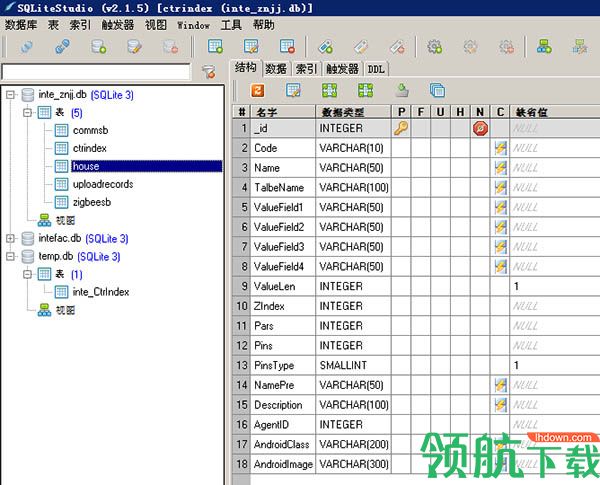This screenshot has height=485, width=600.
Task: Select the house table in the tree
Action: tap(147, 166)
